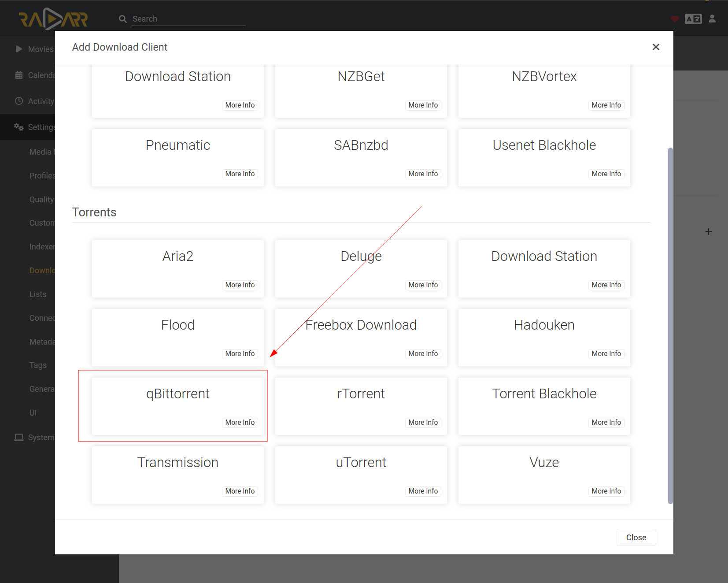Select the Usenet Blackhole card
Screen dimensions: 728x583
pos(544,158)
